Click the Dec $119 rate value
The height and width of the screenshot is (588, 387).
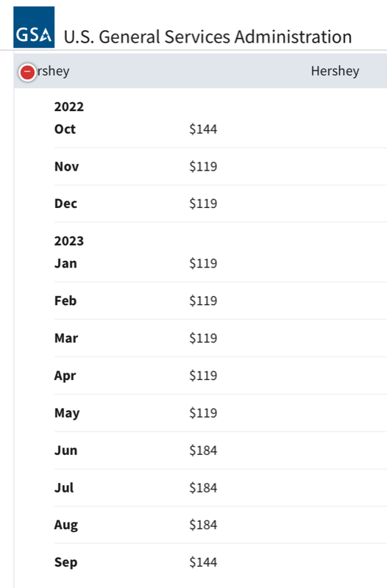tap(203, 204)
